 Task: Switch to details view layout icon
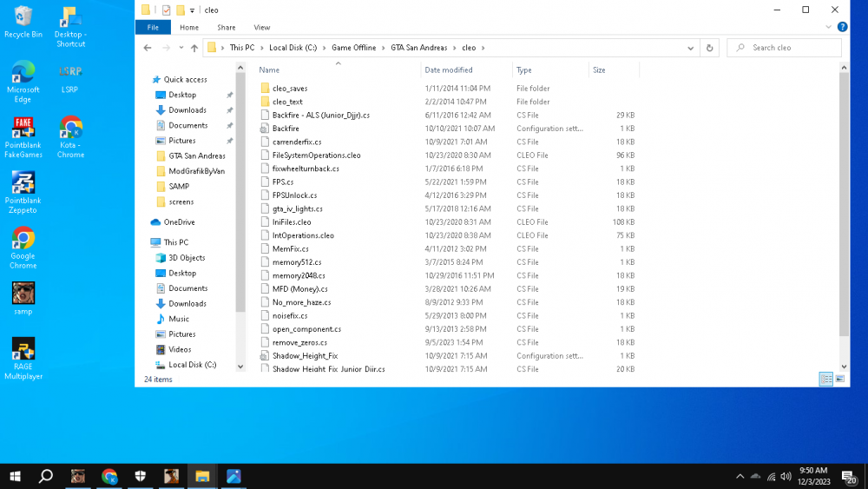point(826,379)
